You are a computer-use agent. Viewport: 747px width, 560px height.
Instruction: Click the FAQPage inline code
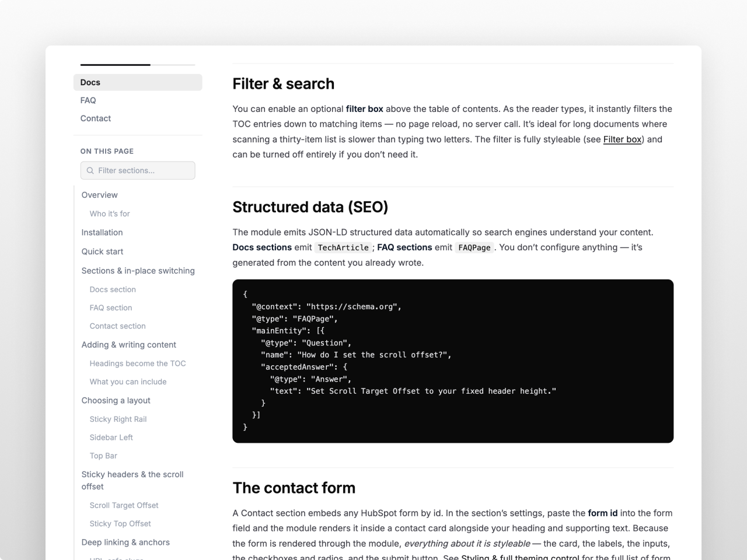coord(474,247)
